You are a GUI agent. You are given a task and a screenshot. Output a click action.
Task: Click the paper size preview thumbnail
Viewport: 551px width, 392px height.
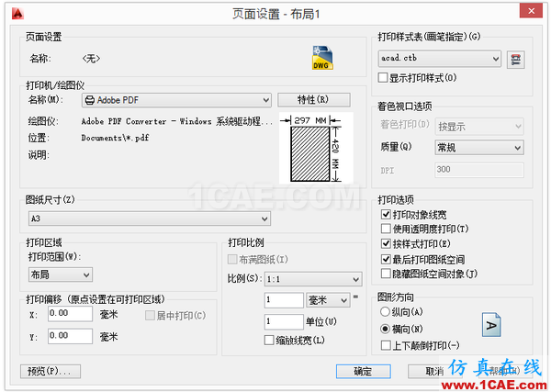click(316, 148)
